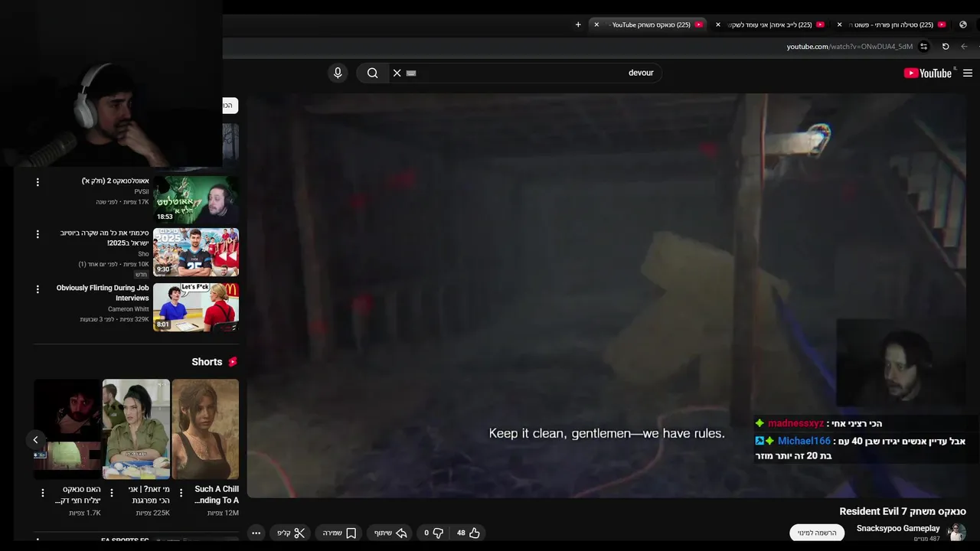Open 'Obviously Flirting During Job Interviews' title link
The image size is (980, 551).
[103, 293]
